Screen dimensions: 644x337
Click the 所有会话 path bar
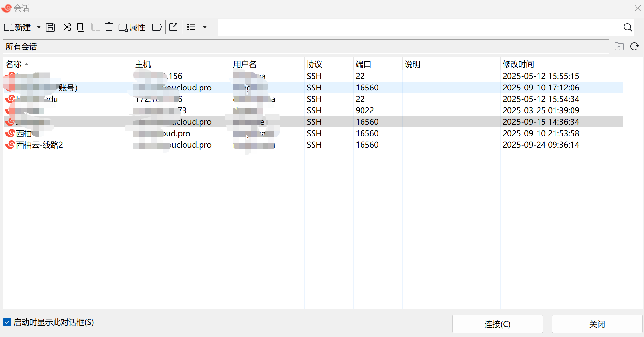coord(306,46)
